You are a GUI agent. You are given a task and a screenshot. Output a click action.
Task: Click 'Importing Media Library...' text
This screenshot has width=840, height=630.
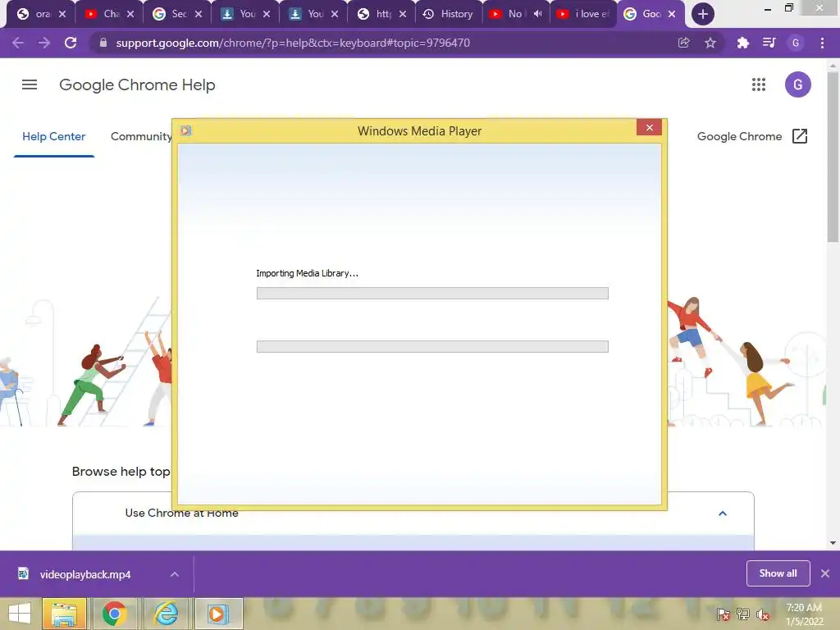click(x=307, y=273)
